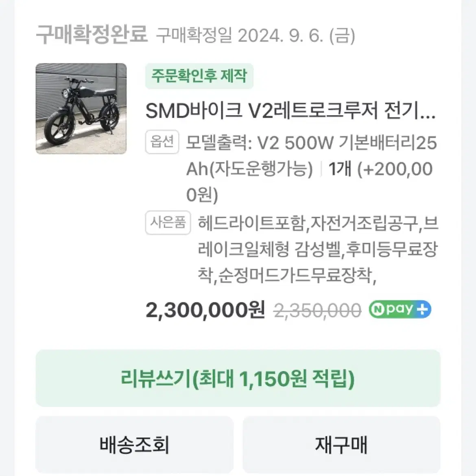Open the electric bike product thumbnail
476x476 pixels.
tap(81, 109)
